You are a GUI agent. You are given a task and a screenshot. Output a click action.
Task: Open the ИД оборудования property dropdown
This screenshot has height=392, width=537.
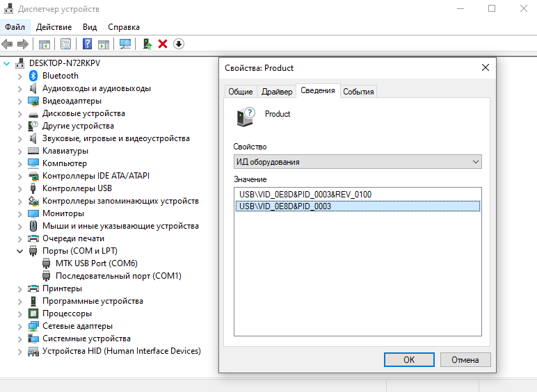pyautogui.click(x=358, y=162)
